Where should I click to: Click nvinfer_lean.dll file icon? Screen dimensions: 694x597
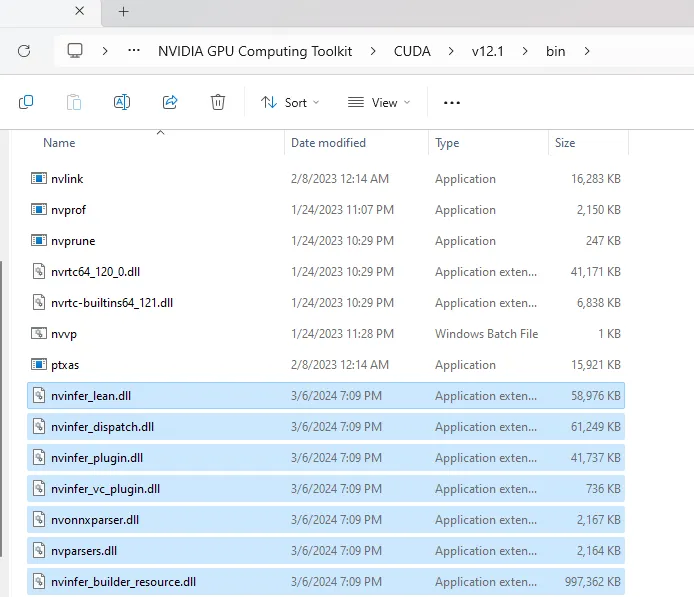39,395
